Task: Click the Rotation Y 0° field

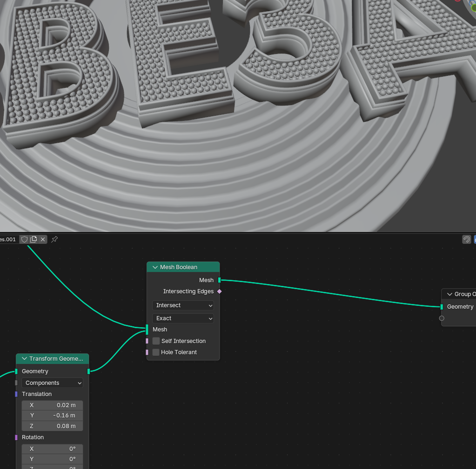Action: click(52, 459)
